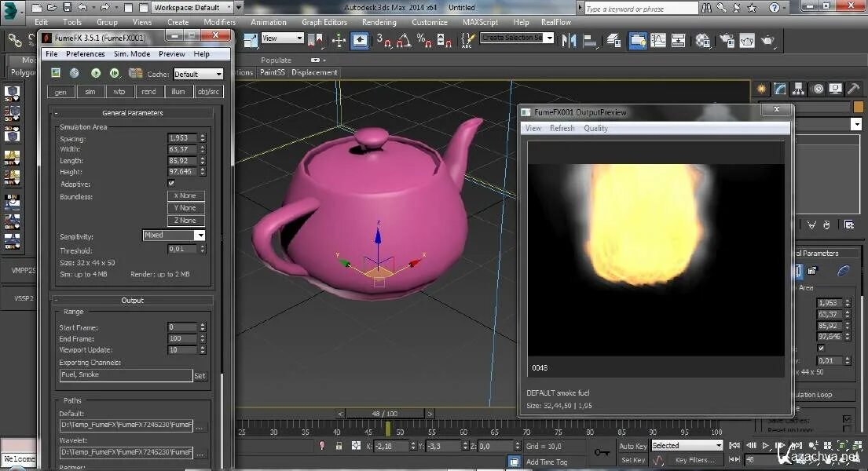Toggle the Angle Snap icon
868x471 pixels.
(x=404, y=40)
